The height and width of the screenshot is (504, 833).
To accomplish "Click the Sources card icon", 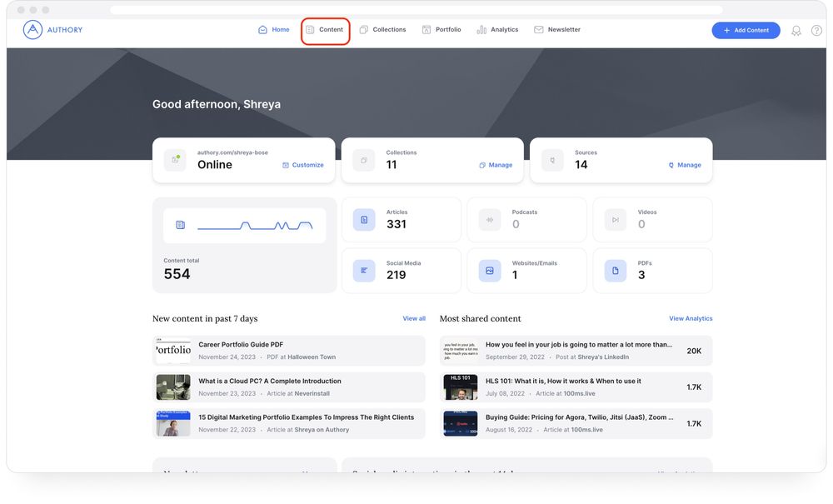I will [552, 160].
